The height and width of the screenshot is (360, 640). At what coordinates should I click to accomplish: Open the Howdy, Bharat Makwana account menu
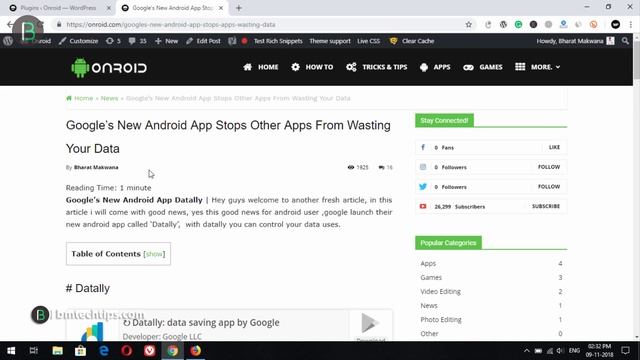(575, 41)
